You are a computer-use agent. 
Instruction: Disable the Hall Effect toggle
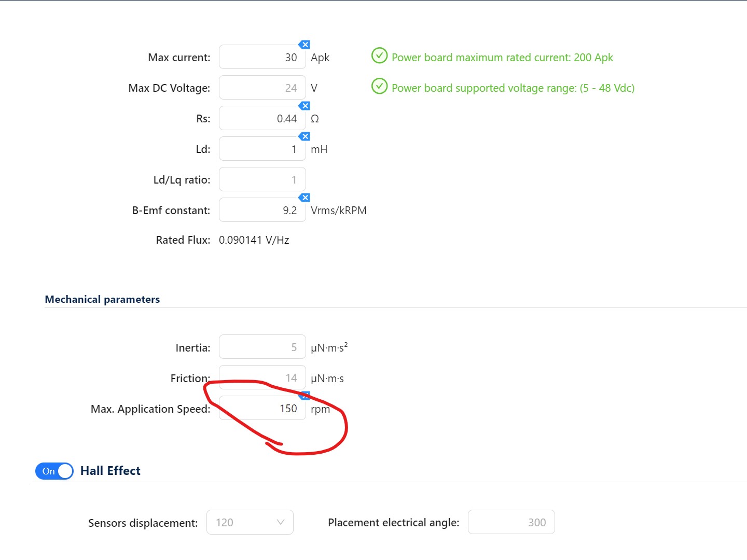coord(54,471)
